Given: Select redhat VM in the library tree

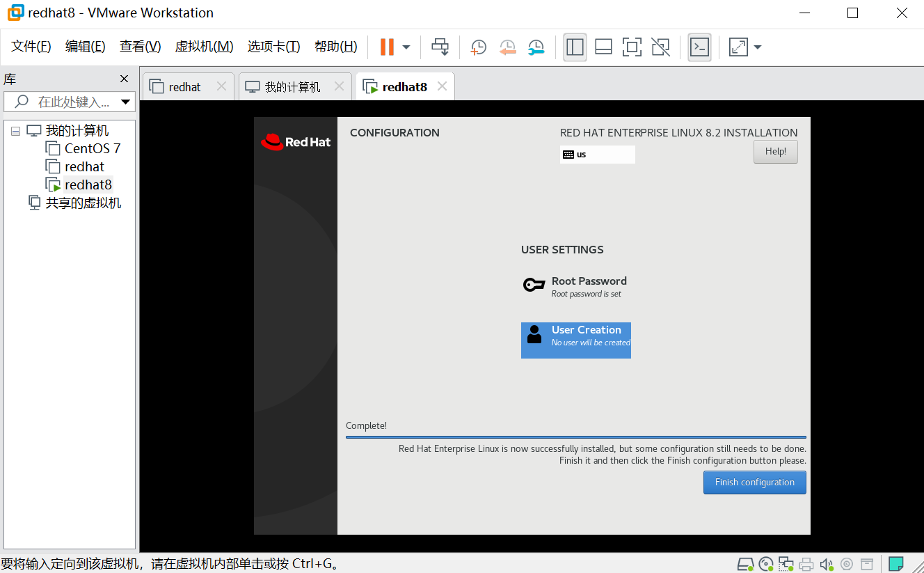Looking at the screenshot, I should click(x=84, y=166).
